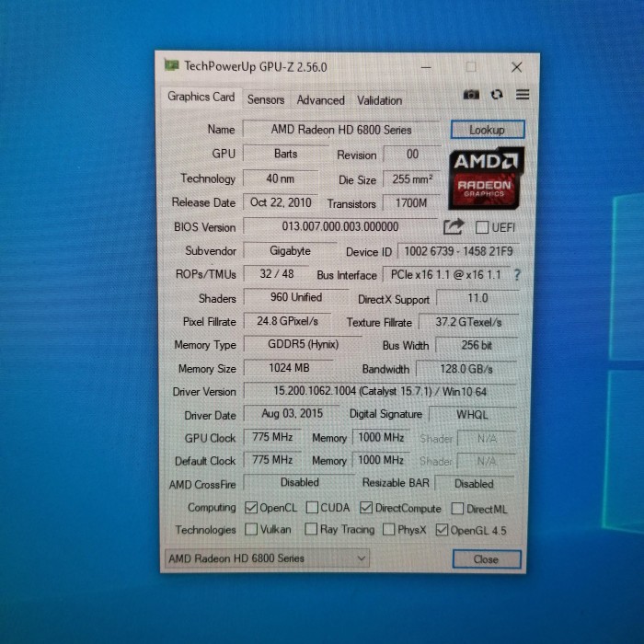Viewport: 644px width, 644px height.
Task: Click the Bus Width value 256 bit
Action: tap(477, 345)
